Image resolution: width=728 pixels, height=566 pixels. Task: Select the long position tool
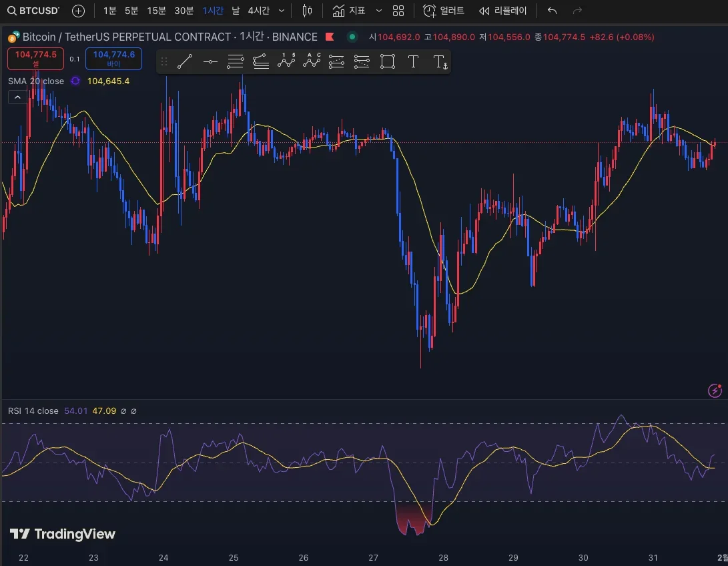click(336, 61)
